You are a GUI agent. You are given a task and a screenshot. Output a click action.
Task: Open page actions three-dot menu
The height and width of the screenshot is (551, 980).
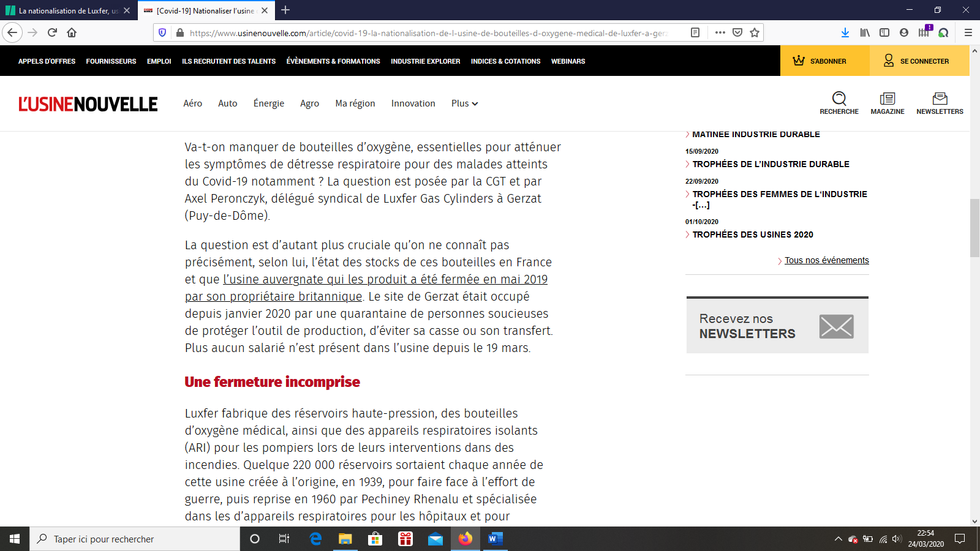[x=720, y=32]
